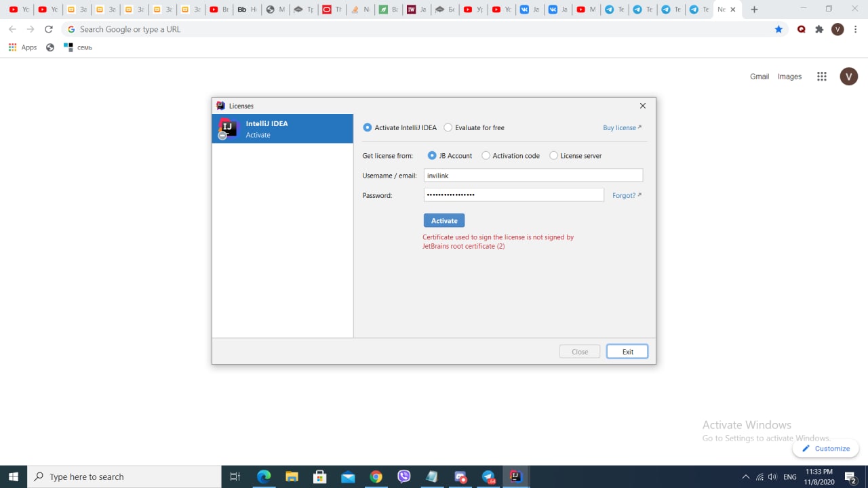Select the License server radio option
Viewport: 868px width, 488px height.
tap(553, 156)
